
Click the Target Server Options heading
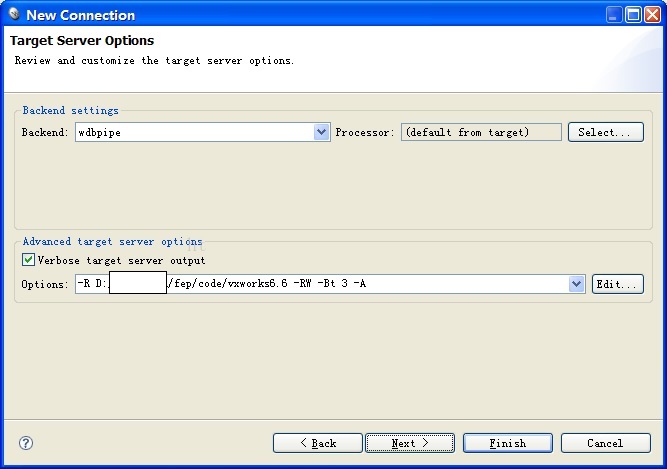tap(82, 41)
